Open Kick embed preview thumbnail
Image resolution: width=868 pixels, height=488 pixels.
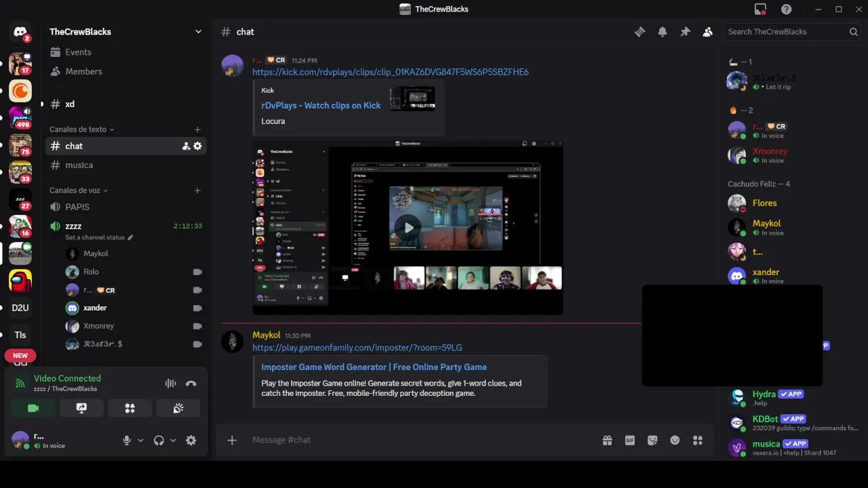tap(412, 99)
